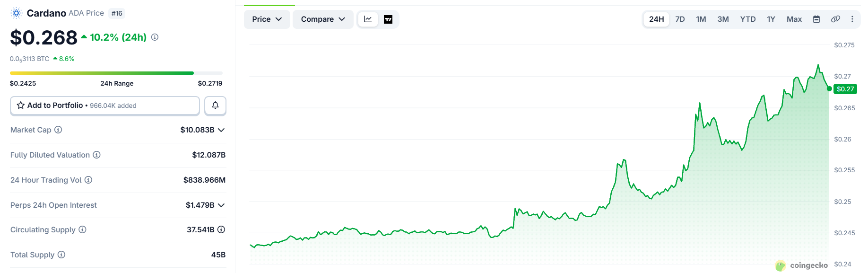Open the calendar date range picker
Screen dimensions: 868x273
tap(816, 19)
